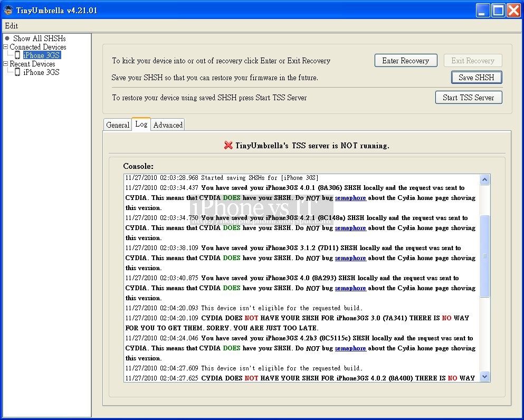Click Save SHSH button
Viewport: 524px width, 420px height.
click(x=476, y=77)
